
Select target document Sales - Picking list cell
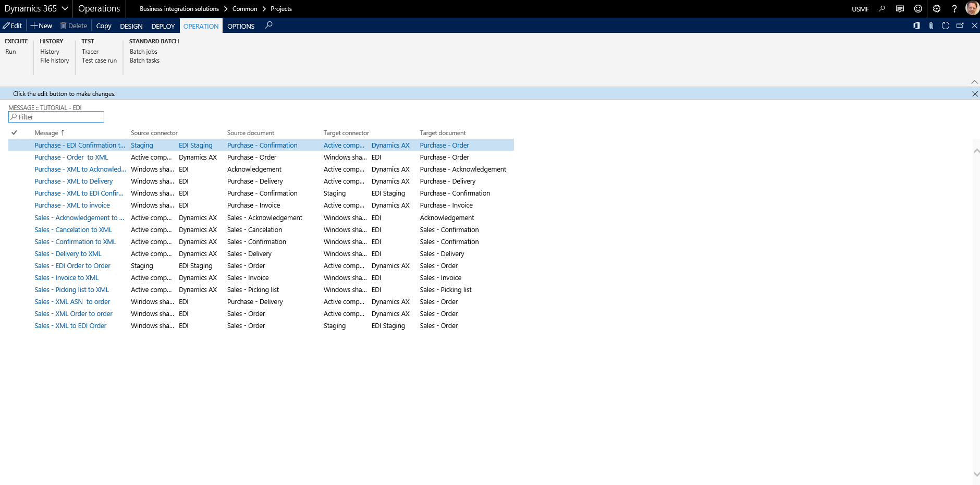446,290
